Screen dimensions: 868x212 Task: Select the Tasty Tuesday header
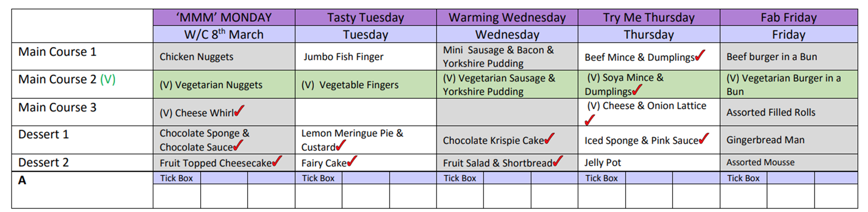point(366,17)
